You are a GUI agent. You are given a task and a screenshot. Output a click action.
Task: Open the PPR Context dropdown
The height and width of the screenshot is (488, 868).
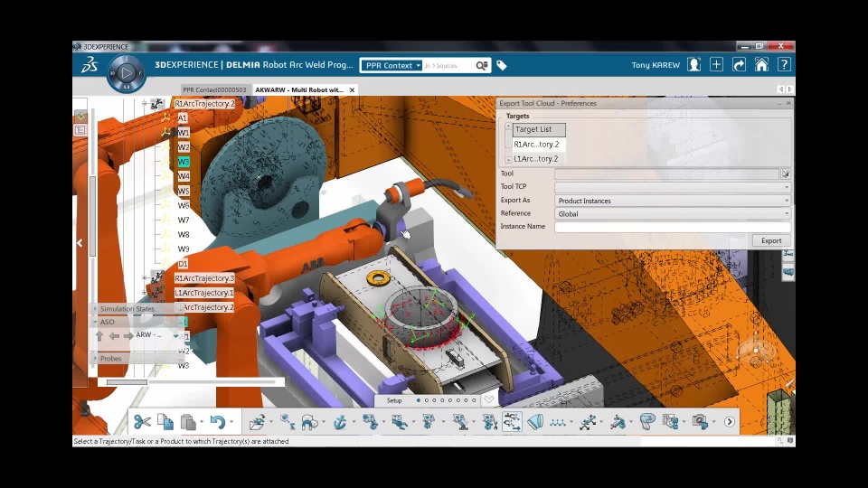tap(392, 65)
